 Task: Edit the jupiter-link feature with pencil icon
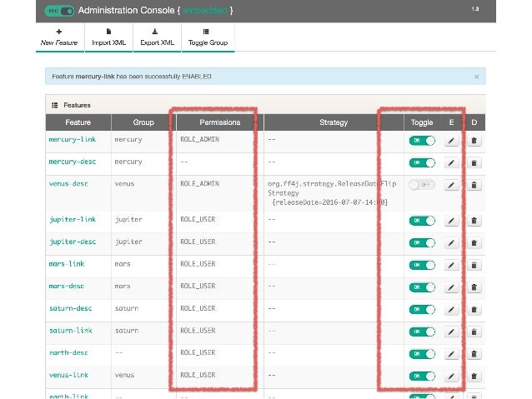[x=451, y=221]
